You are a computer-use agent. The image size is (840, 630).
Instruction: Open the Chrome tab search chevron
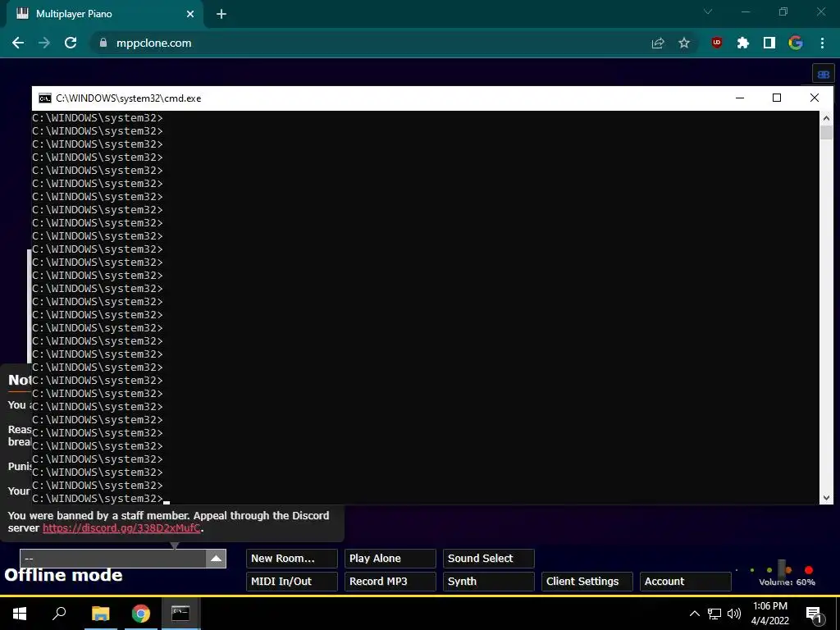[708, 11]
